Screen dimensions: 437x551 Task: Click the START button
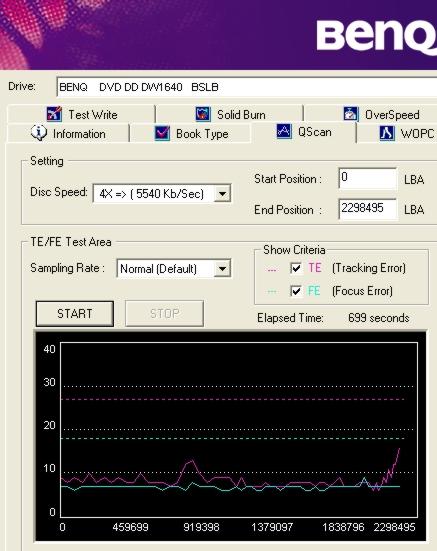tap(74, 313)
